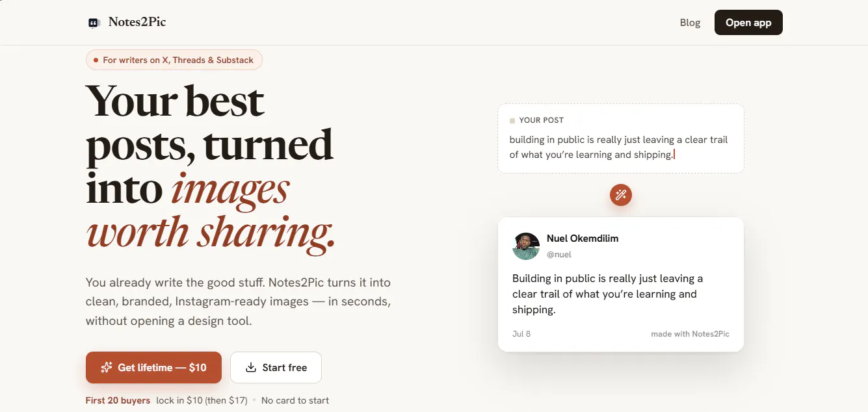868x412 pixels.
Task: Click the made with Notes2Pic watermark
Action: point(690,334)
